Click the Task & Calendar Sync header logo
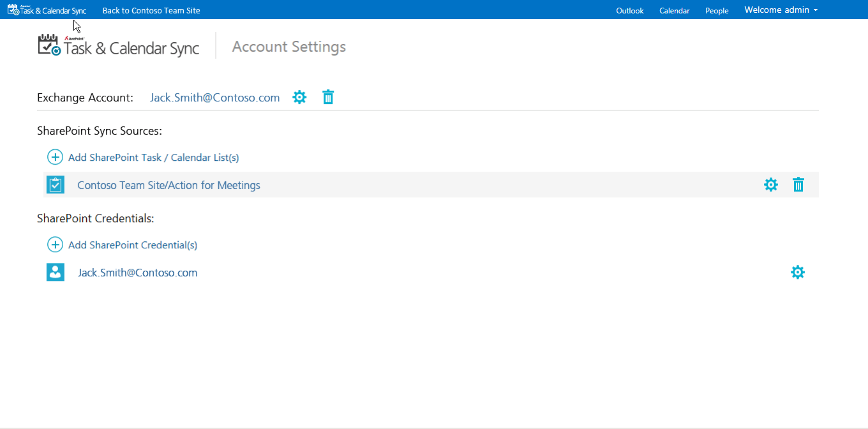The image size is (868, 429). [118, 45]
